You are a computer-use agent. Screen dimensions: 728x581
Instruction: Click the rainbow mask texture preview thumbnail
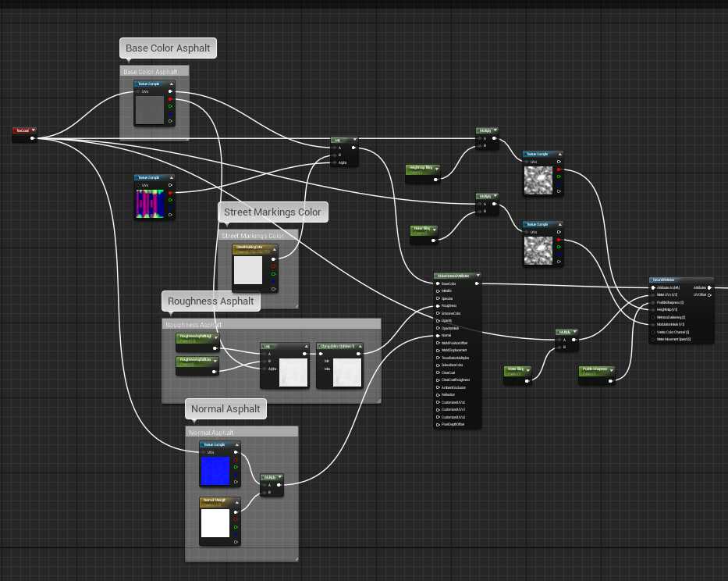click(x=150, y=204)
